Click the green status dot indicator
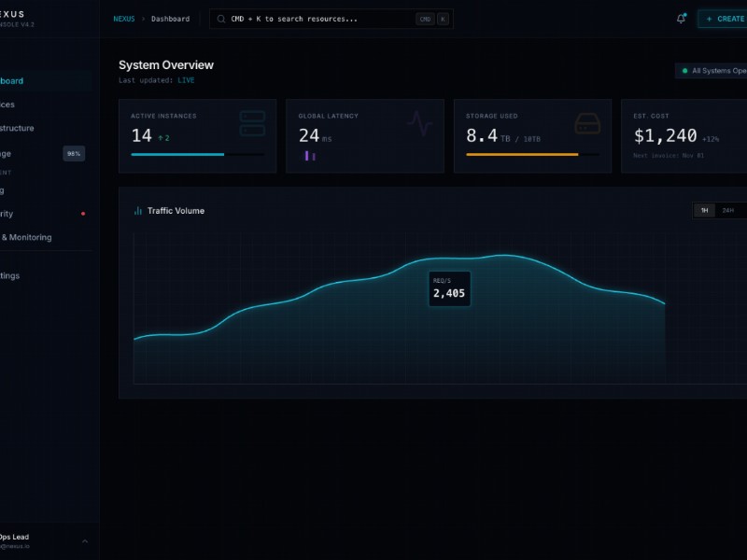Viewport: 747px width, 560px height. pos(684,71)
